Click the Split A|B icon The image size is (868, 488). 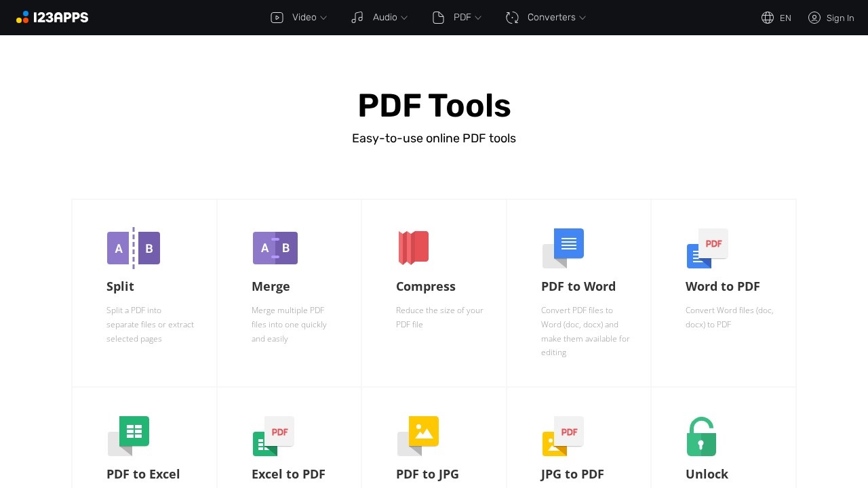(134, 248)
